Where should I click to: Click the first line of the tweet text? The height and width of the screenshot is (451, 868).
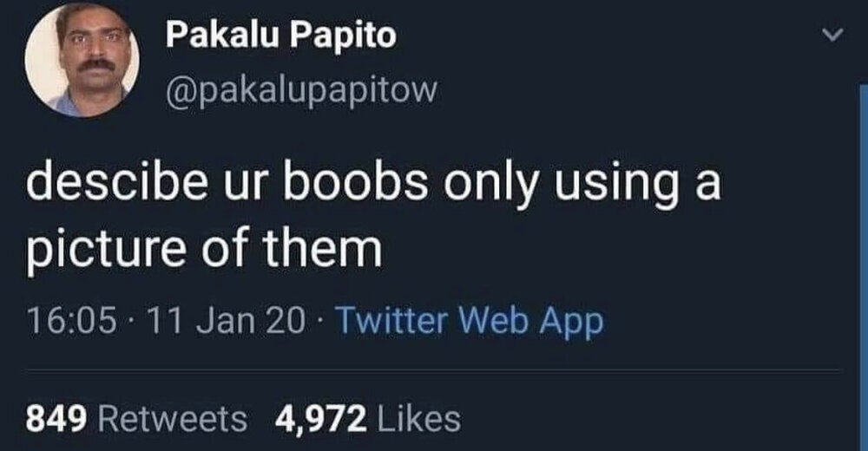coord(373,185)
